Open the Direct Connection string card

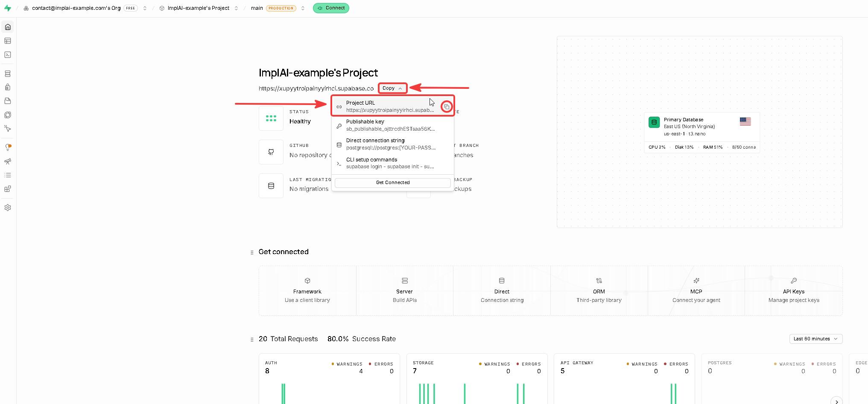point(502,291)
